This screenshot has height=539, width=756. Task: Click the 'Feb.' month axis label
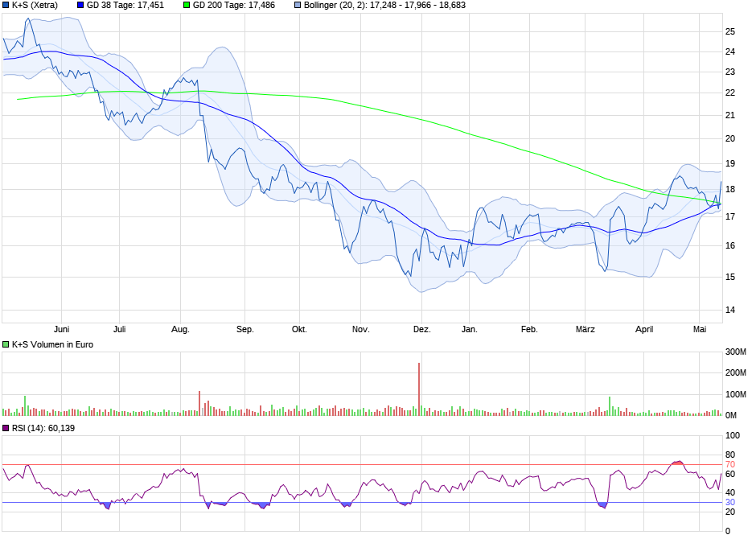coord(529,329)
